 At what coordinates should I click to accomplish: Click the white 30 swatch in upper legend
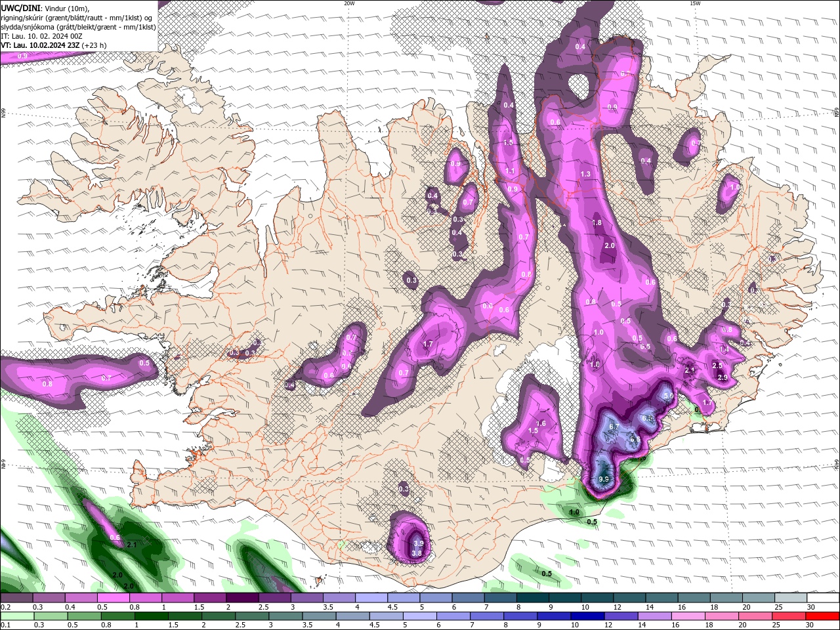coord(823,598)
